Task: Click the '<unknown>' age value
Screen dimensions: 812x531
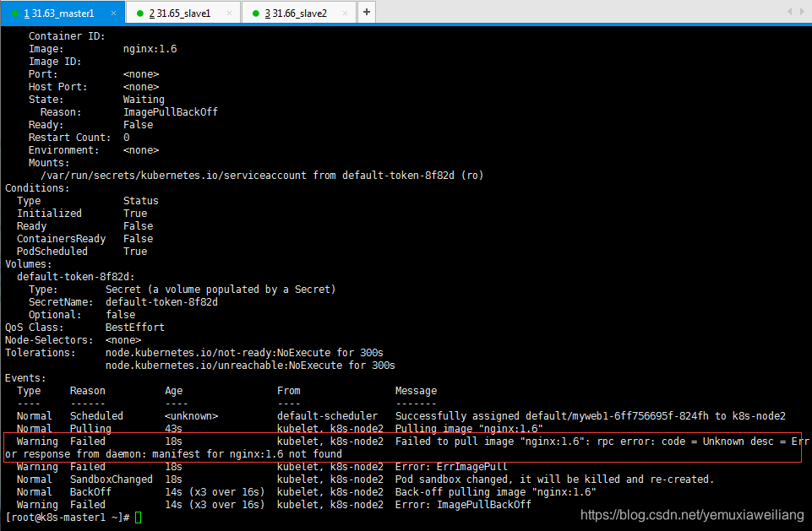Action: tap(191, 416)
